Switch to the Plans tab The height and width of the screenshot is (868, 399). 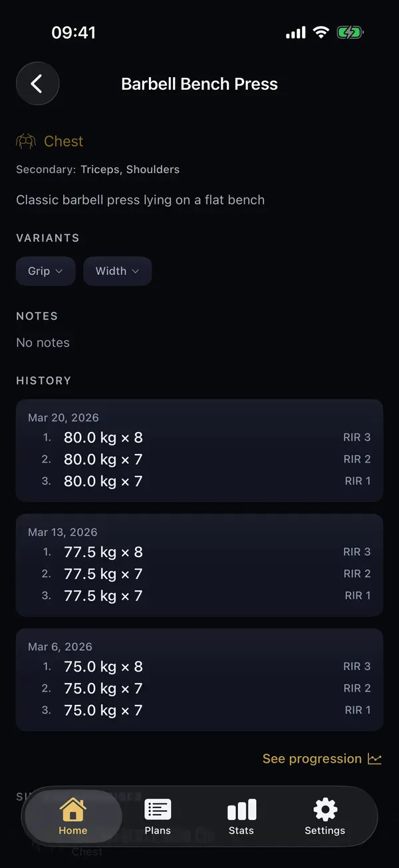pyautogui.click(x=158, y=817)
